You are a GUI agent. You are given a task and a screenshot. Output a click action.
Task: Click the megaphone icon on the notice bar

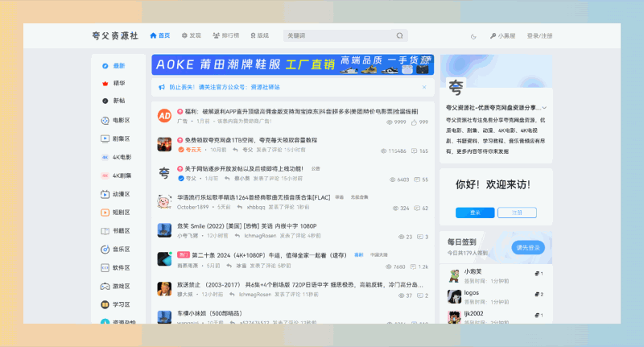pos(162,87)
